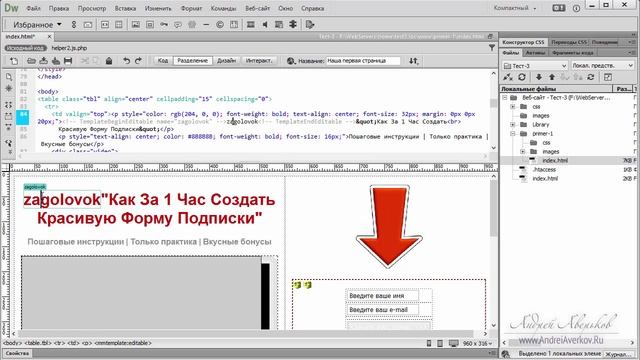
Task: Expand the Library folder node
Action: tap(513, 124)
